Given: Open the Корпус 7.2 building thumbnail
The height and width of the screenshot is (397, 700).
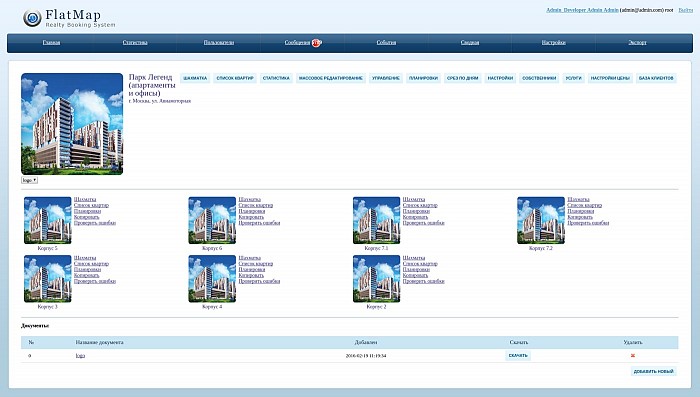Looking at the screenshot, I should point(541,220).
